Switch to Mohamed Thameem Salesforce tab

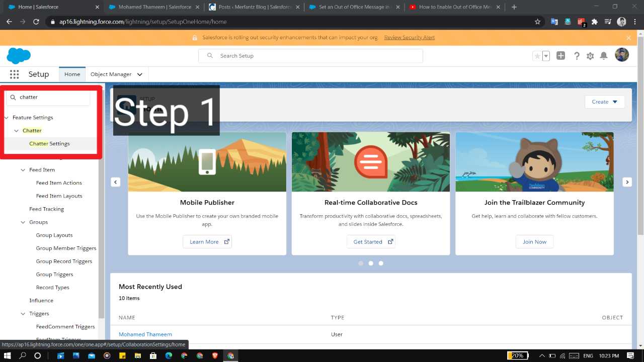pos(154,7)
